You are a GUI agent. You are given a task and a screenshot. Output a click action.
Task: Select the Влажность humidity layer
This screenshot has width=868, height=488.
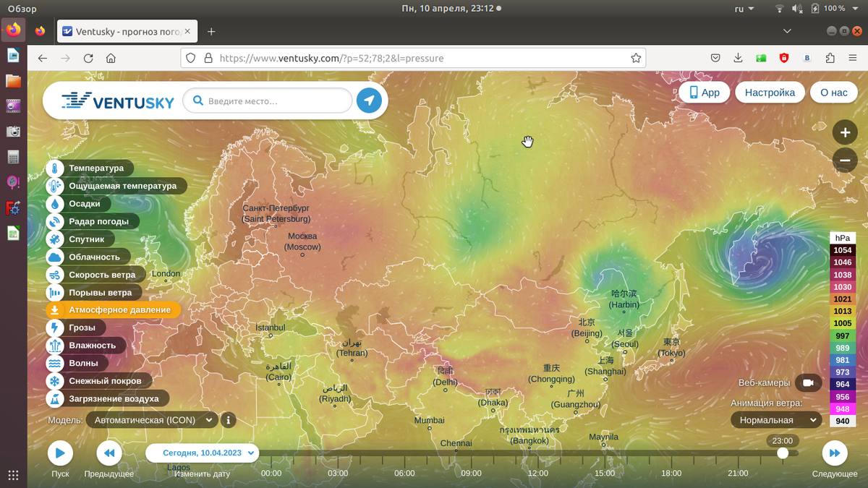point(85,346)
